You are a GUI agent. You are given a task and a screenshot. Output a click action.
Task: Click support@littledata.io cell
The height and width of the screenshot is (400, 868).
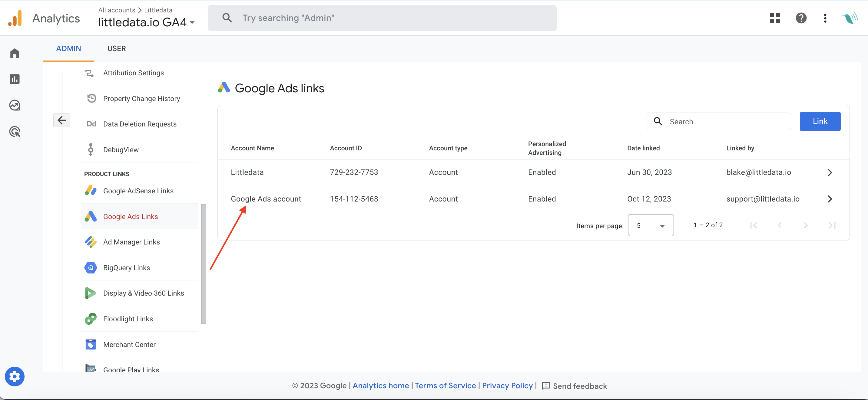pyautogui.click(x=763, y=199)
